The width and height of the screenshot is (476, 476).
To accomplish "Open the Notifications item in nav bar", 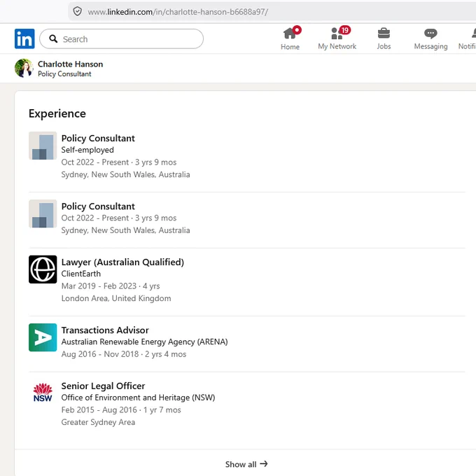I will point(468,39).
